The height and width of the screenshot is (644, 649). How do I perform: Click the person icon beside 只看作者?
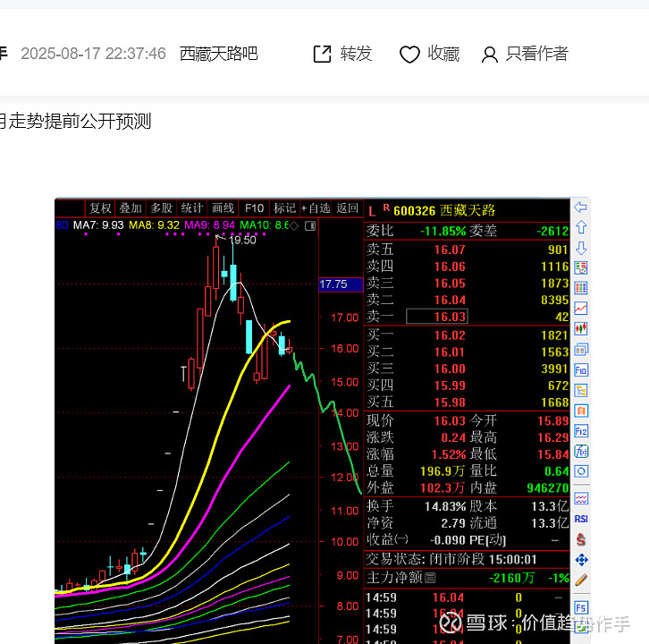tap(490, 55)
